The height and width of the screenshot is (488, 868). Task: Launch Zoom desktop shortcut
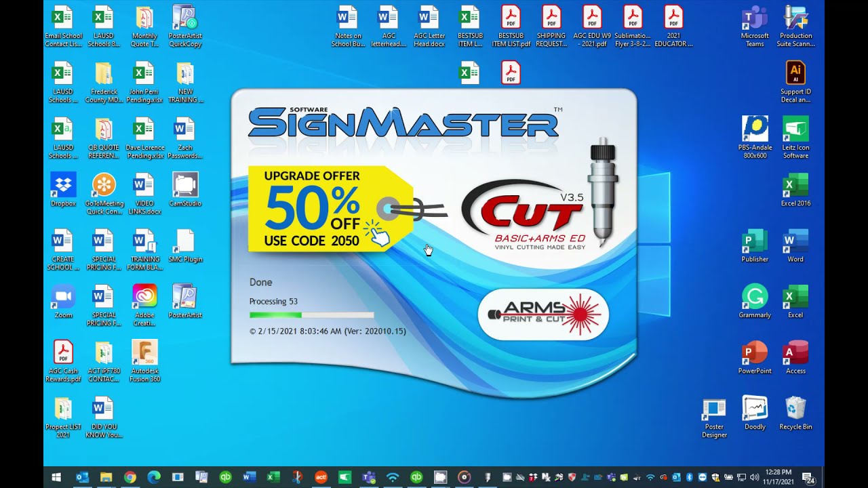[x=63, y=302]
